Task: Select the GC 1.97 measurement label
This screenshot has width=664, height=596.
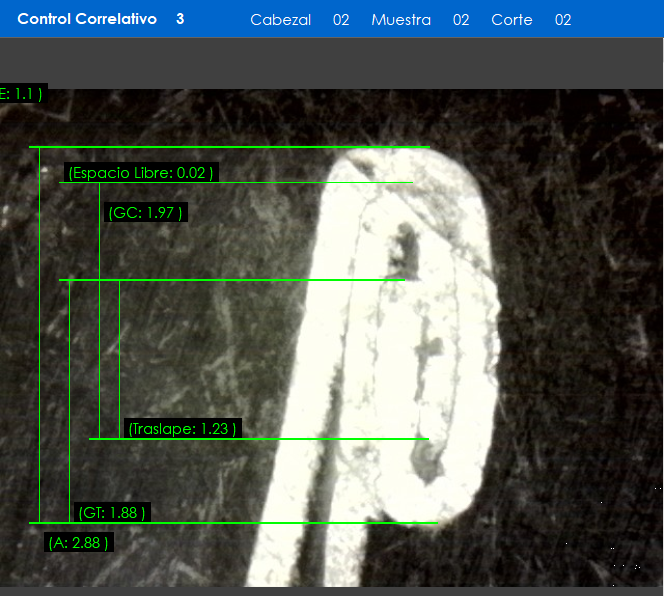Action: [x=144, y=213]
